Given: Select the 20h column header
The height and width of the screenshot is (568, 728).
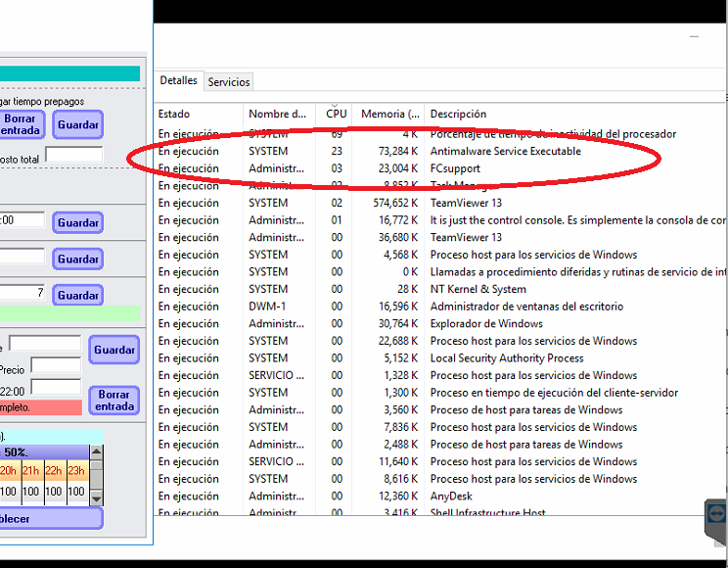Looking at the screenshot, I should 9,471.
